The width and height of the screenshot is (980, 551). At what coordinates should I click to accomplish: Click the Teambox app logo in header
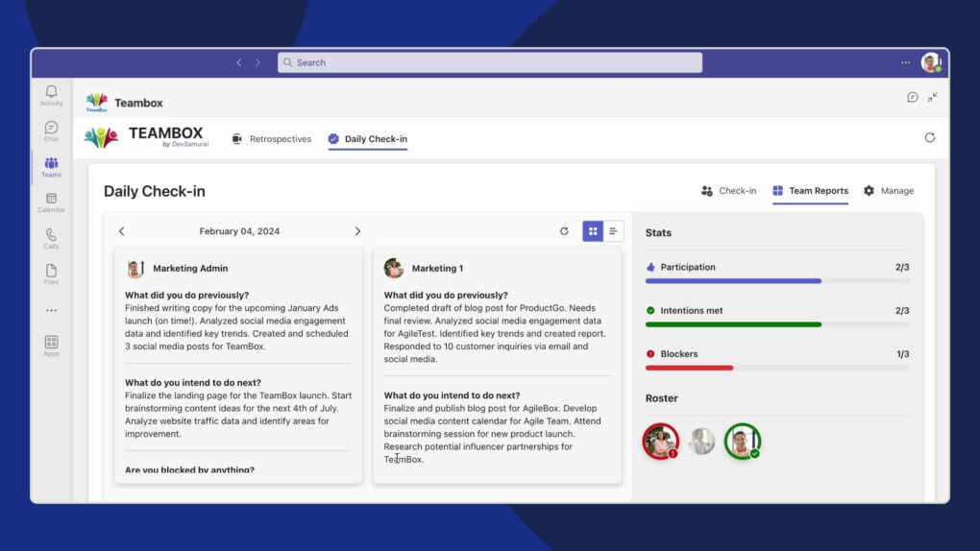pyautogui.click(x=97, y=103)
